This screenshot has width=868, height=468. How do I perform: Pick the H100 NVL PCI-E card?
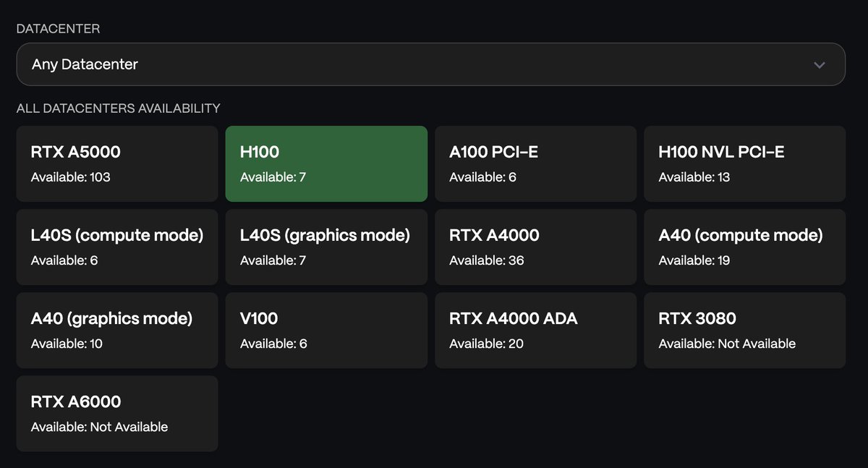coord(745,163)
